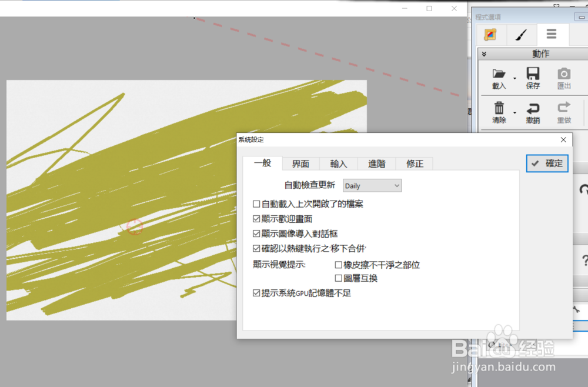Confirm settings with the 確定 button

point(547,164)
